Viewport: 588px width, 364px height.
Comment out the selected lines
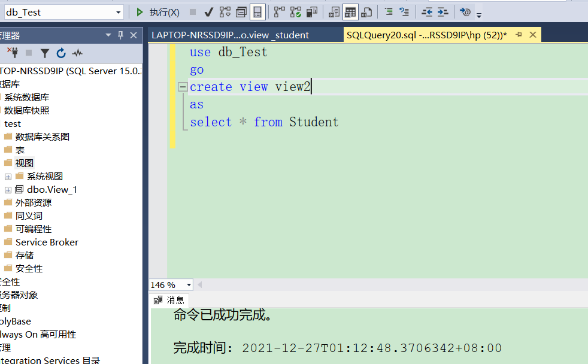click(x=389, y=13)
